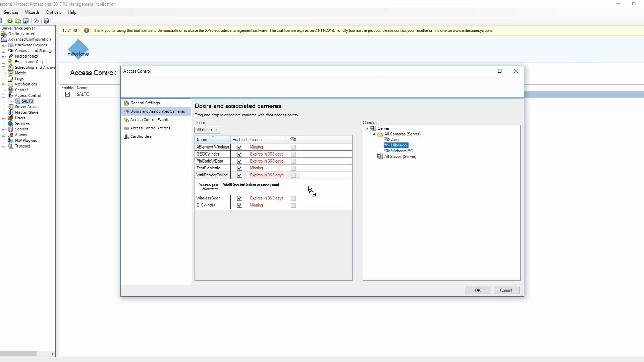Open the Help menu
The image size is (644, 362).
72,12
